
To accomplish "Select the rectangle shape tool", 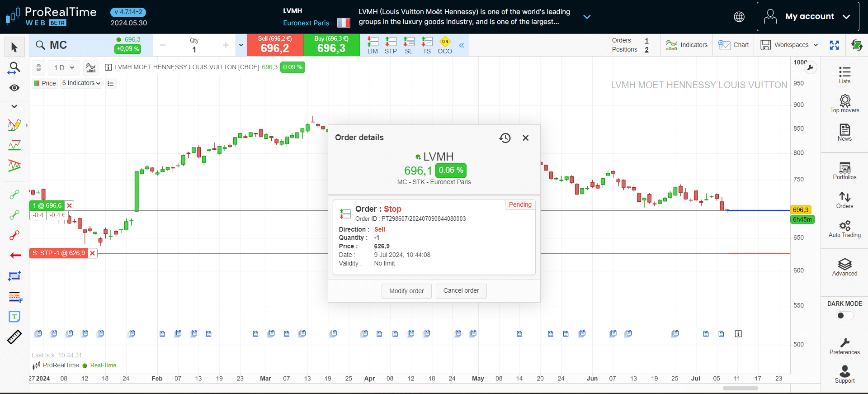I will [14, 276].
